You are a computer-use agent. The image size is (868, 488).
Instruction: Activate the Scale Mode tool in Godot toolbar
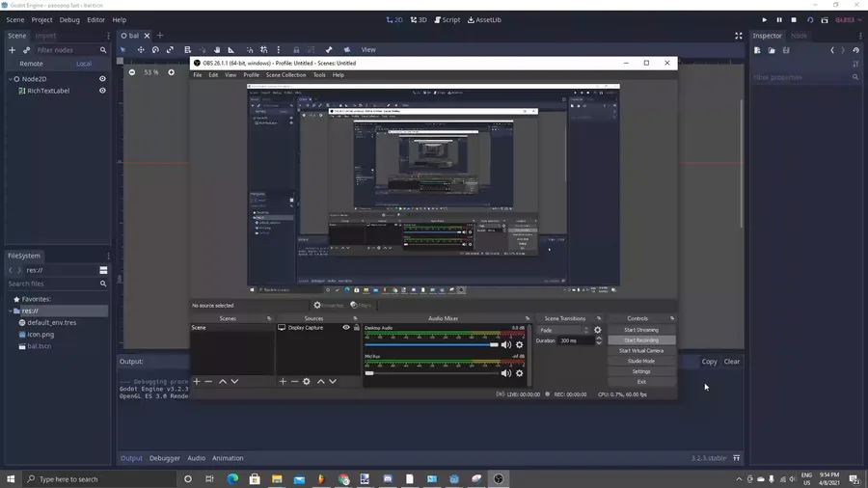(x=170, y=50)
